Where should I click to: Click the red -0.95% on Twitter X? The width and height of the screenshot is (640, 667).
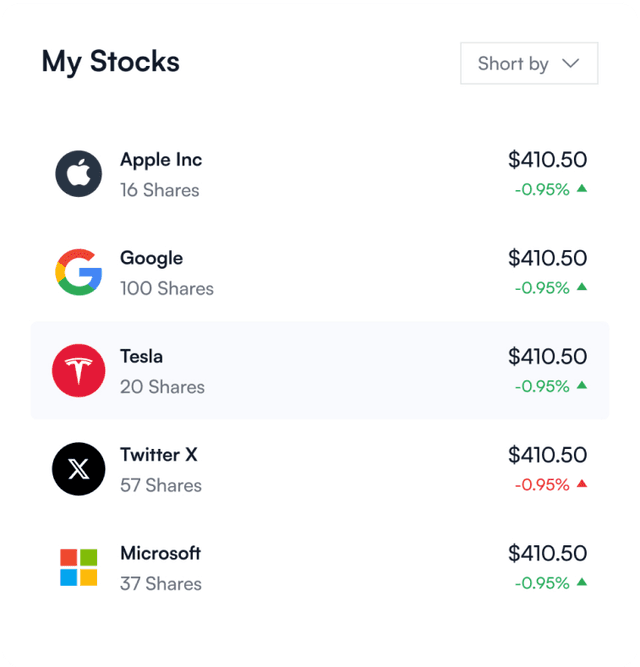point(542,485)
